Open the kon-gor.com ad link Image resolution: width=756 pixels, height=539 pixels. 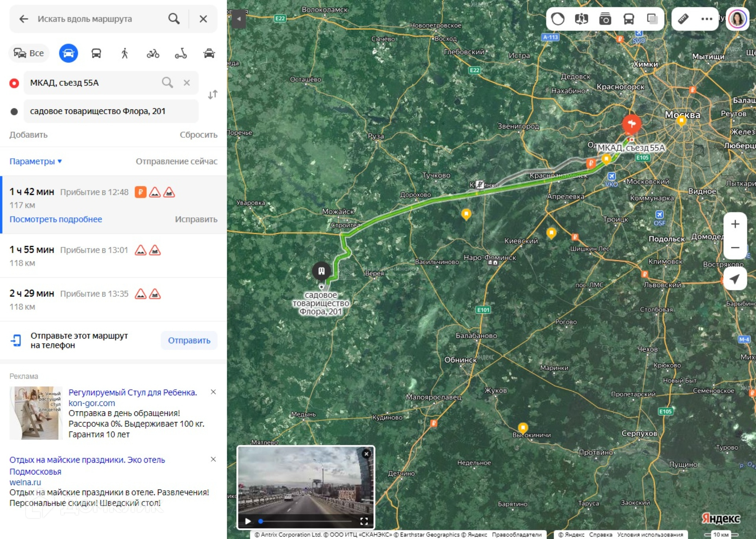tap(92, 403)
